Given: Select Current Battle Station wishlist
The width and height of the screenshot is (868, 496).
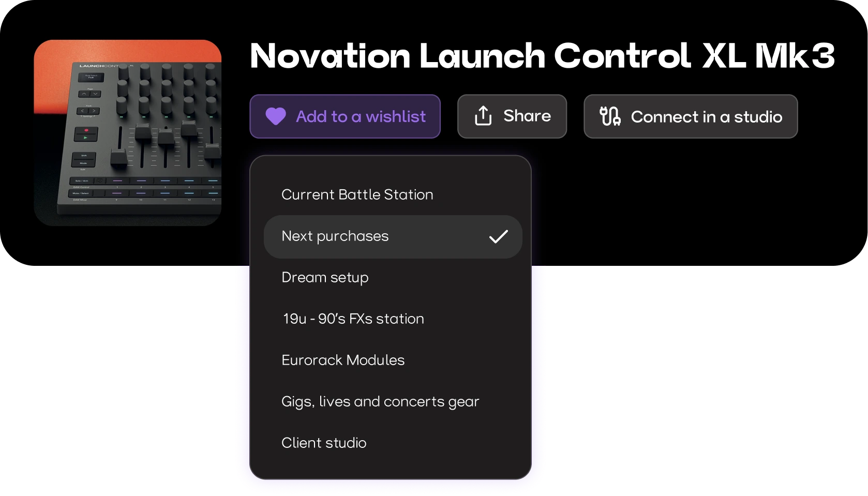Looking at the screenshot, I should (393, 195).
